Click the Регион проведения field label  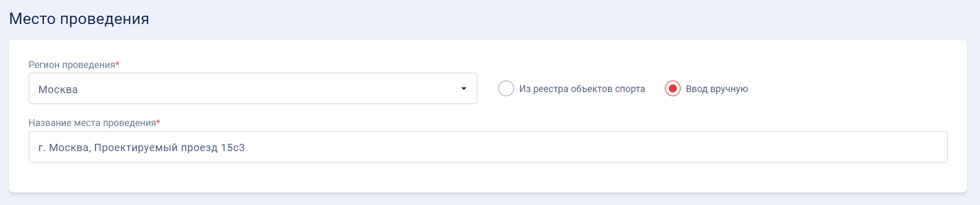tap(72, 65)
